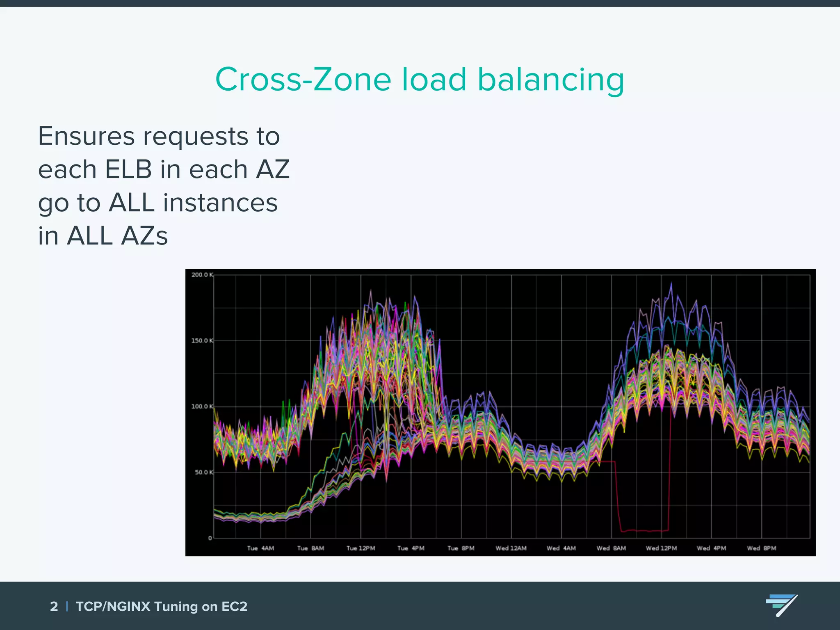This screenshot has width=840, height=630.
Task: Click the Cross-Zone load balancing title
Action: click(420, 79)
